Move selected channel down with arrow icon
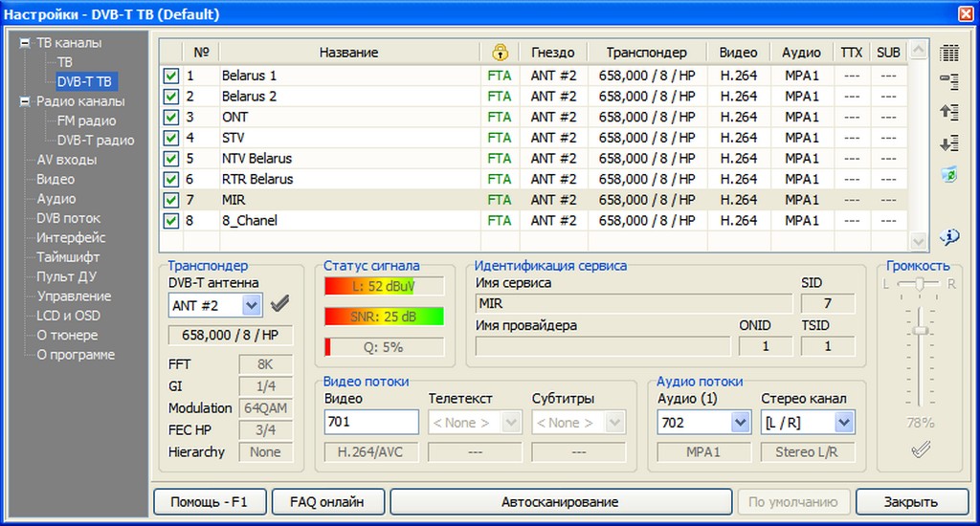The image size is (980, 526). coord(949,142)
